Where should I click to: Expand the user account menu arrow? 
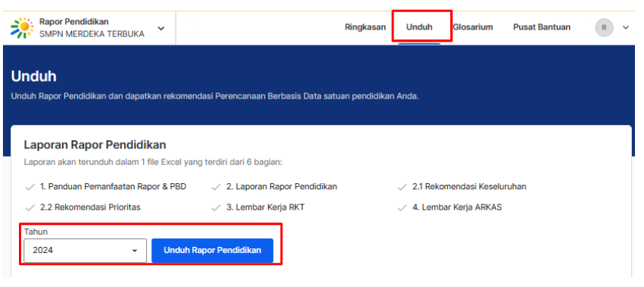[626, 27]
